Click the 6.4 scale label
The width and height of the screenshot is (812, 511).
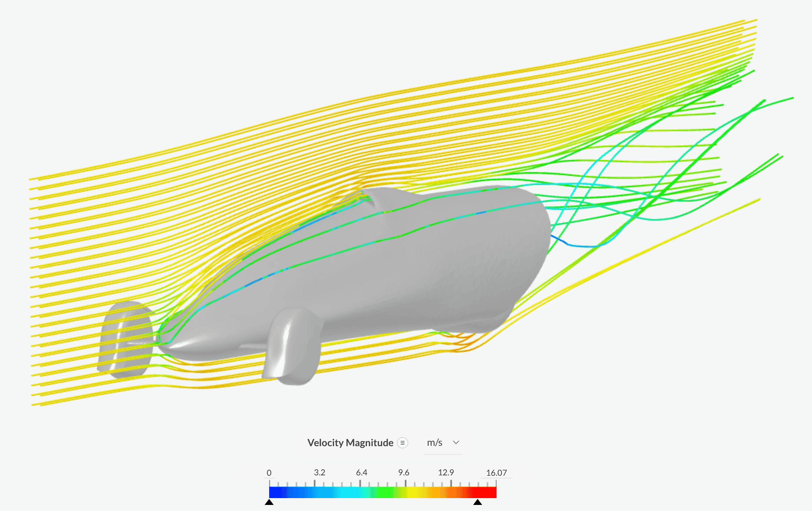pyautogui.click(x=362, y=472)
